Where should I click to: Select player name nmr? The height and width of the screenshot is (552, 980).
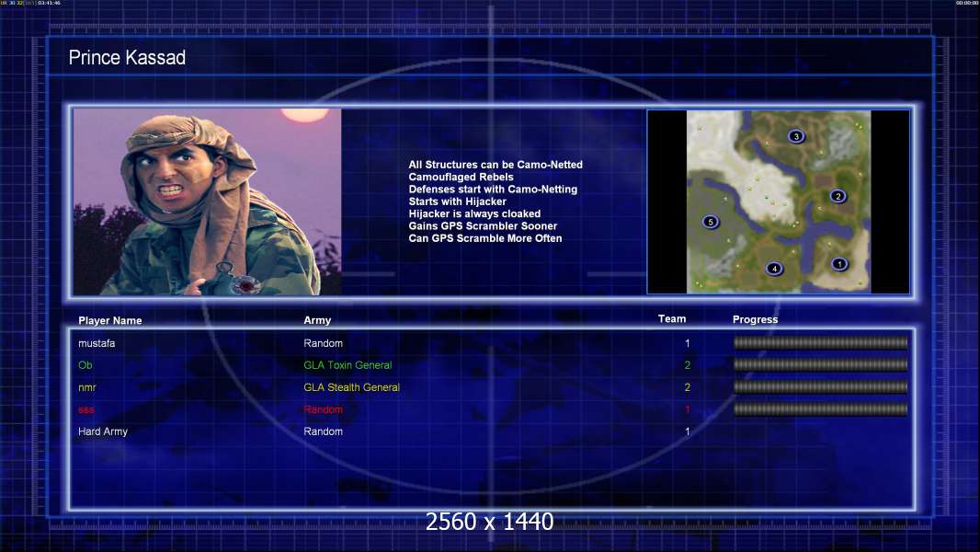[86, 387]
